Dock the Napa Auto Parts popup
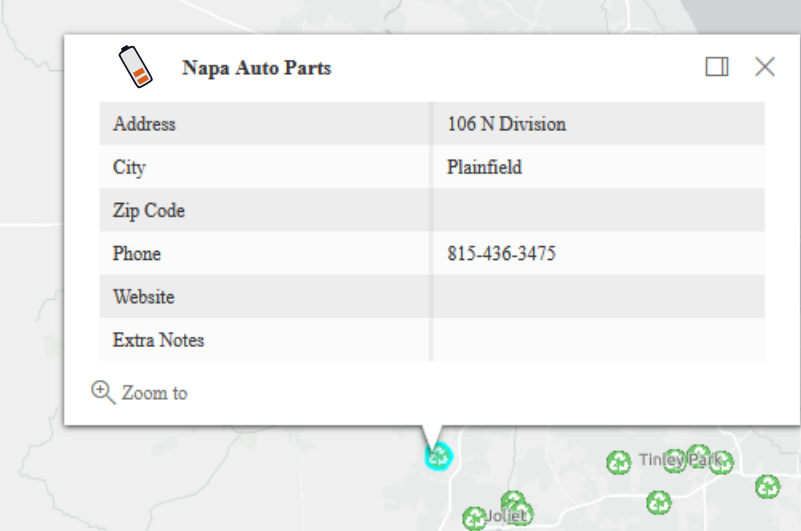This screenshot has height=531, width=801. pos(717,67)
